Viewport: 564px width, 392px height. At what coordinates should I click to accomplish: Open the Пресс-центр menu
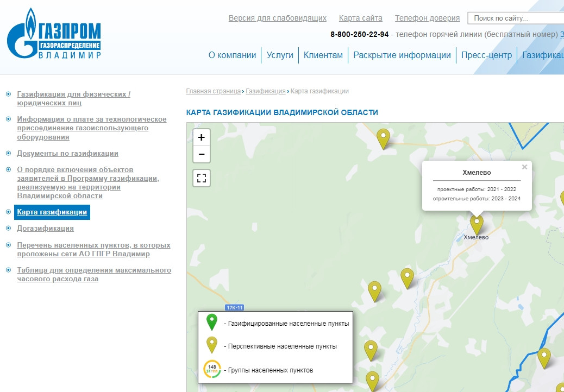pyautogui.click(x=486, y=55)
